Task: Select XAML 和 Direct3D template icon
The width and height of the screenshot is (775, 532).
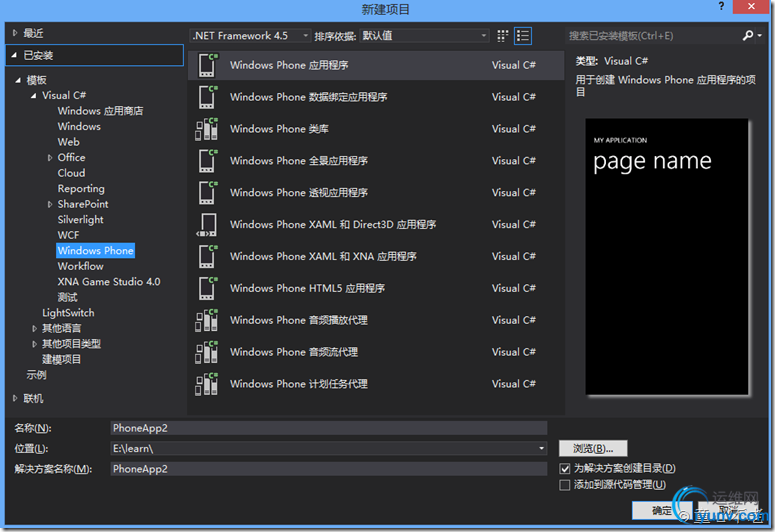Action: [x=207, y=224]
